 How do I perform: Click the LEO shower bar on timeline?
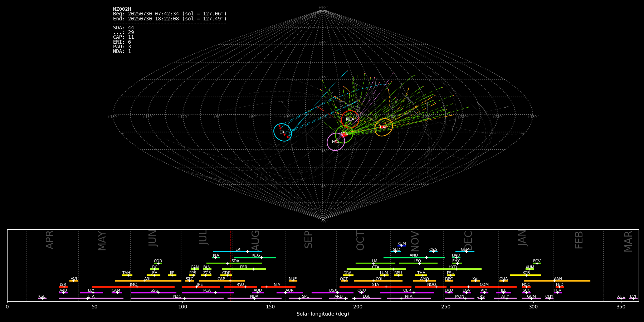[418, 263]
